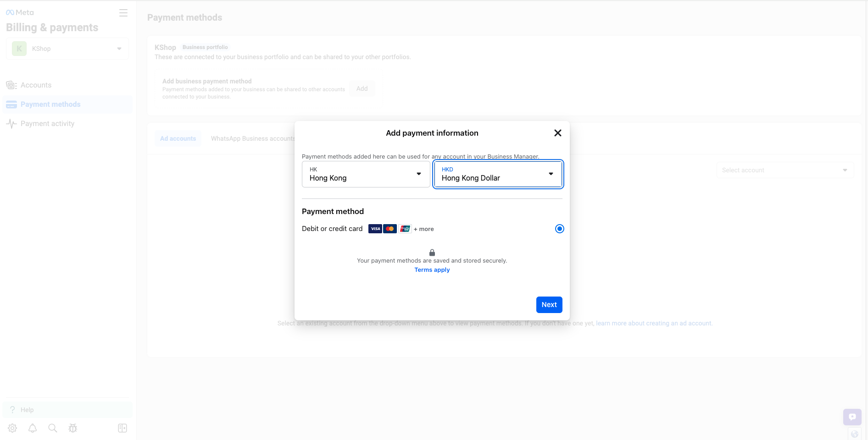The width and height of the screenshot is (868, 440).
Task: Click the Accounts sidebar icon
Action: (x=11, y=85)
